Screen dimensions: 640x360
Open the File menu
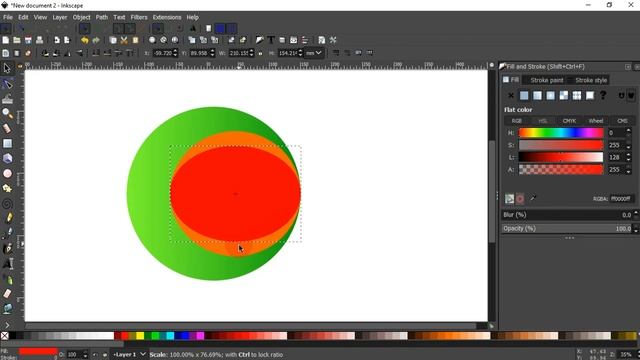(8, 17)
